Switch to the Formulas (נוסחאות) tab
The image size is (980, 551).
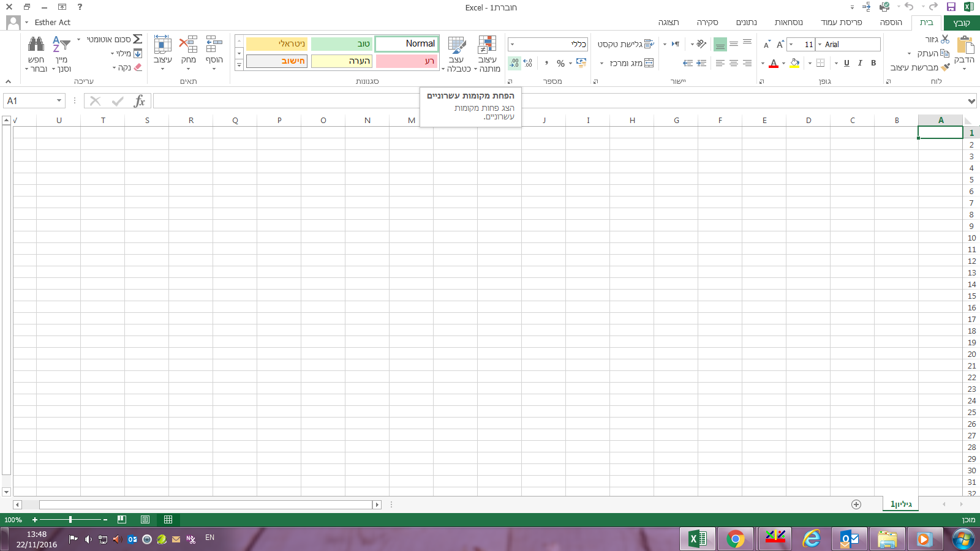(x=789, y=23)
